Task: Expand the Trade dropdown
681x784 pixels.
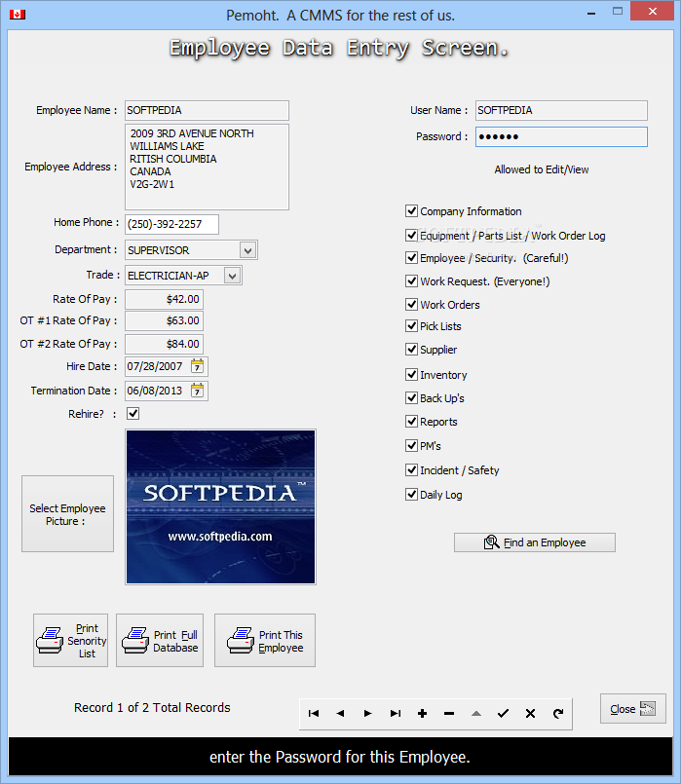Action: [233, 276]
